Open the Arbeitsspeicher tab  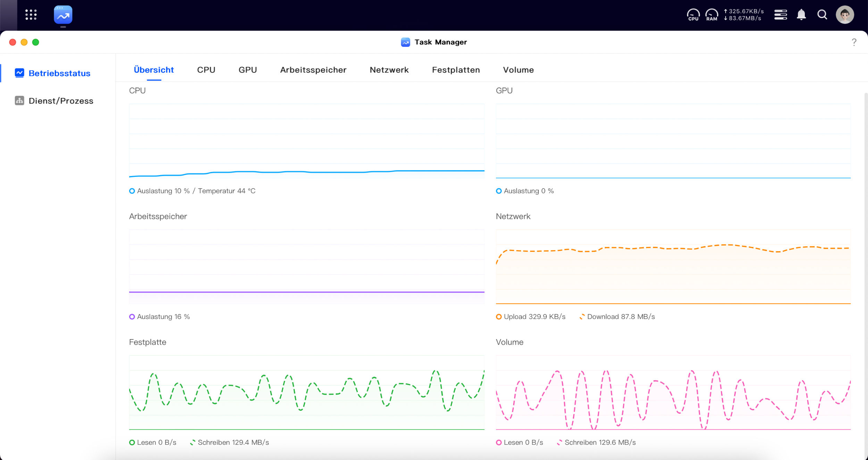(313, 70)
